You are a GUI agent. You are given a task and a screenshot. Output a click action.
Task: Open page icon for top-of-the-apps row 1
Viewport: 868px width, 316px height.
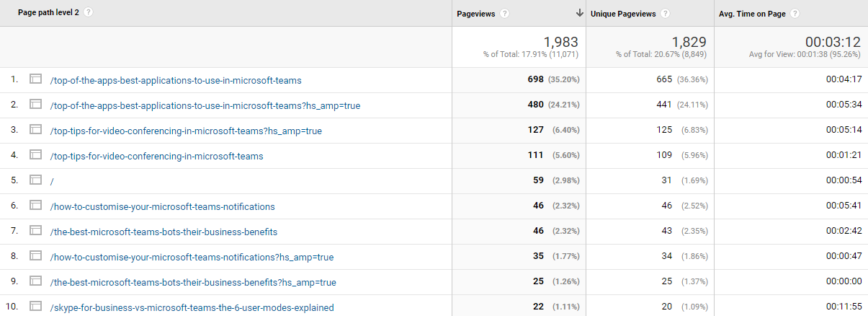pyautogui.click(x=35, y=79)
